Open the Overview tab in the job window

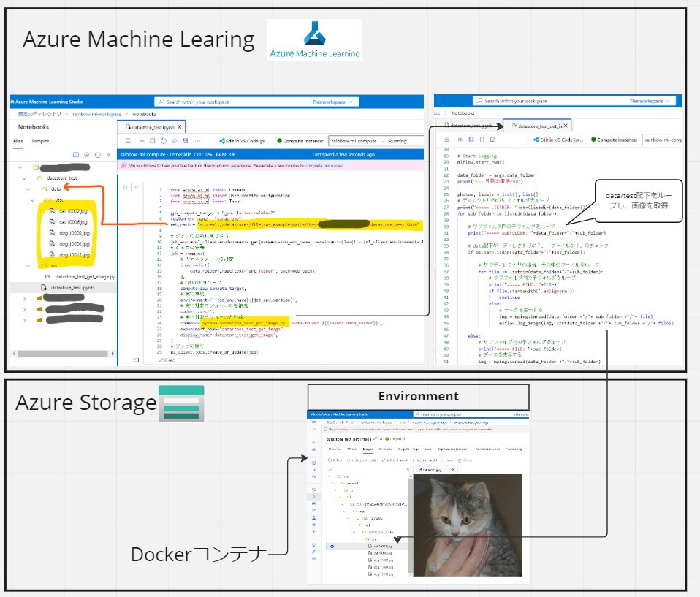[x=335, y=449]
